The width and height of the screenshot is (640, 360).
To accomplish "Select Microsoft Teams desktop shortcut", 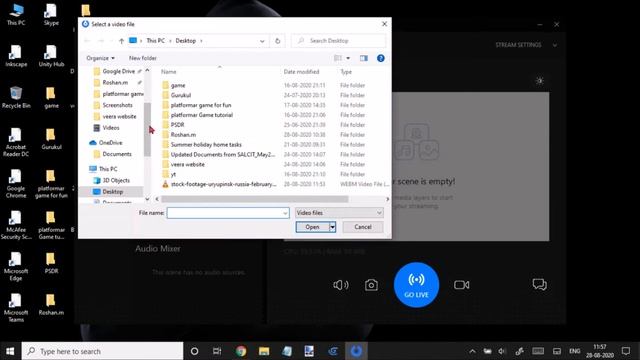I will pyautogui.click(x=16, y=308).
